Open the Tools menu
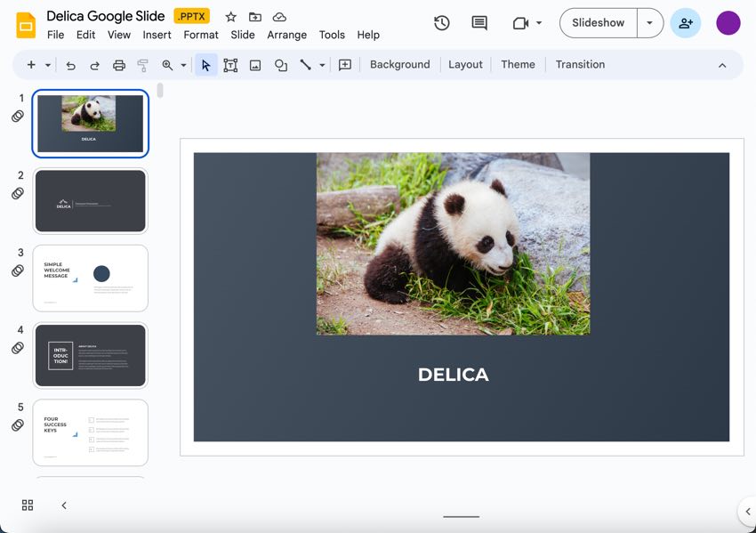Screen dimensions: 756x533 click(x=332, y=35)
